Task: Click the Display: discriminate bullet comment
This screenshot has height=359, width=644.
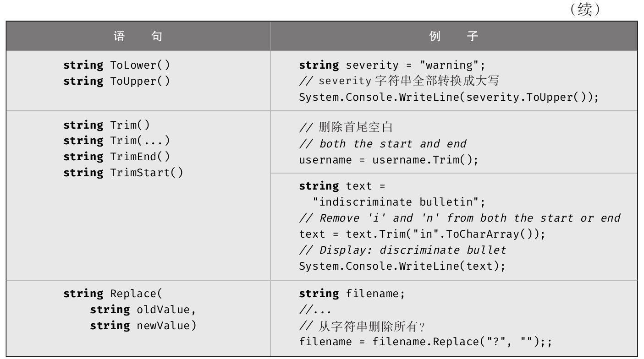Action: point(402,250)
